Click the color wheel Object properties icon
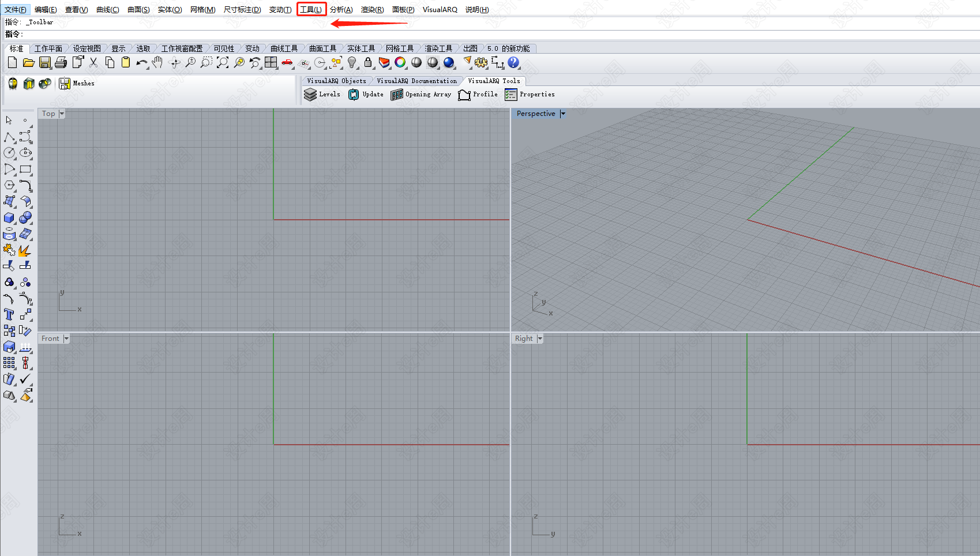Image resolution: width=980 pixels, height=556 pixels. 400,62
